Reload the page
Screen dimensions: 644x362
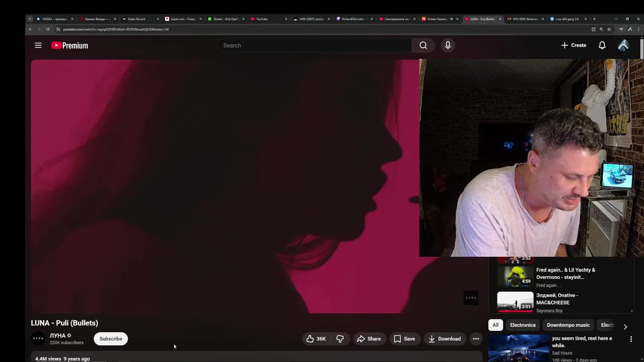coord(48,29)
